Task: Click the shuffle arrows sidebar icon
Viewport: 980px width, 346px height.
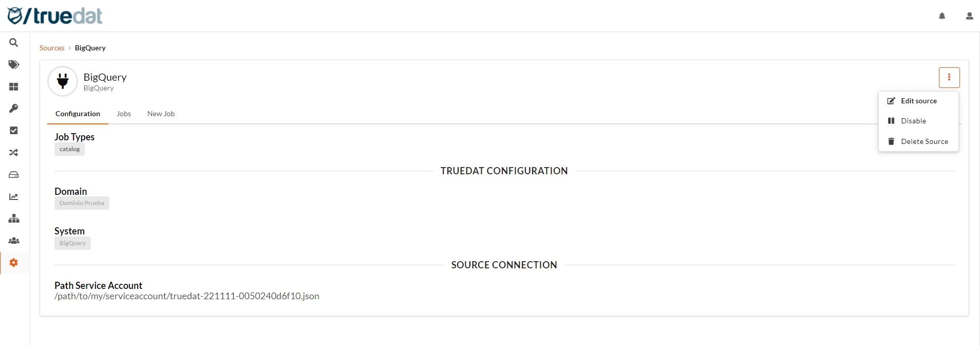Action: click(x=14, y=153)
